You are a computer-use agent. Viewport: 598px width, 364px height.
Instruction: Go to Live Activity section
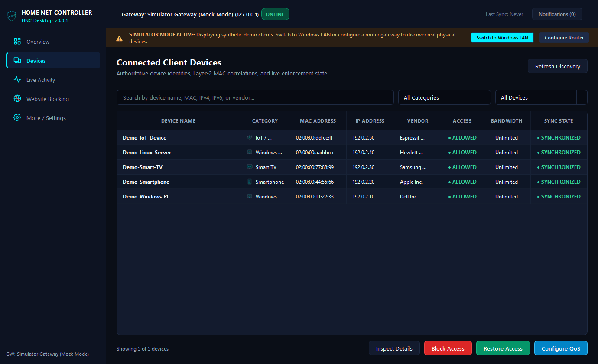[x=53, y=80]
